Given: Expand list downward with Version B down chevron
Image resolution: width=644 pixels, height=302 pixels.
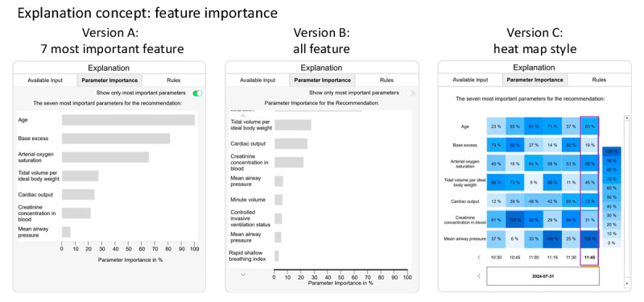Looking at the screenshot, I should 243,274.
